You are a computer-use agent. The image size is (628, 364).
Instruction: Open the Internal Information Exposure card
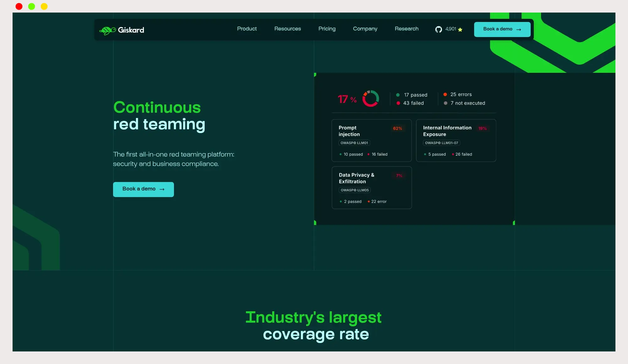pos(456,140)
